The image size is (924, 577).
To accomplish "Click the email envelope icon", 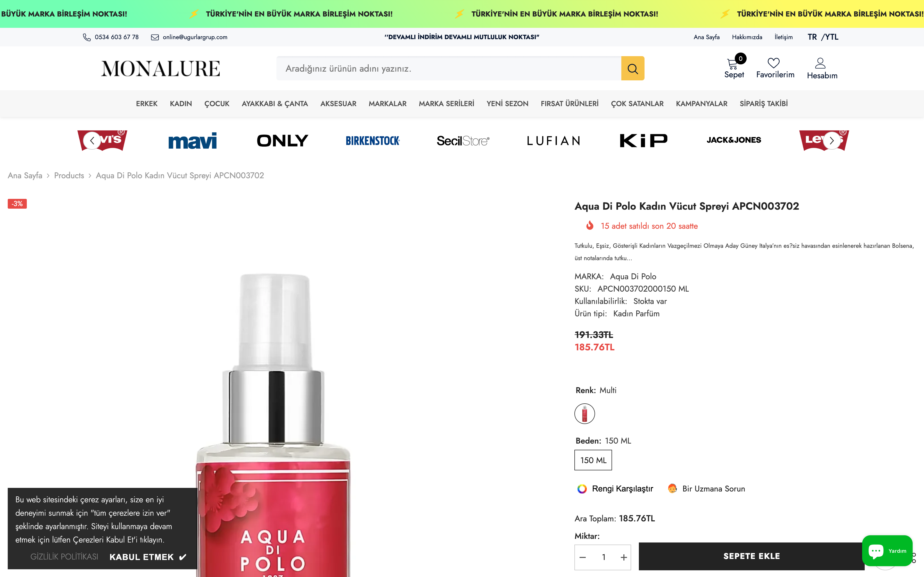I will 155,37.
